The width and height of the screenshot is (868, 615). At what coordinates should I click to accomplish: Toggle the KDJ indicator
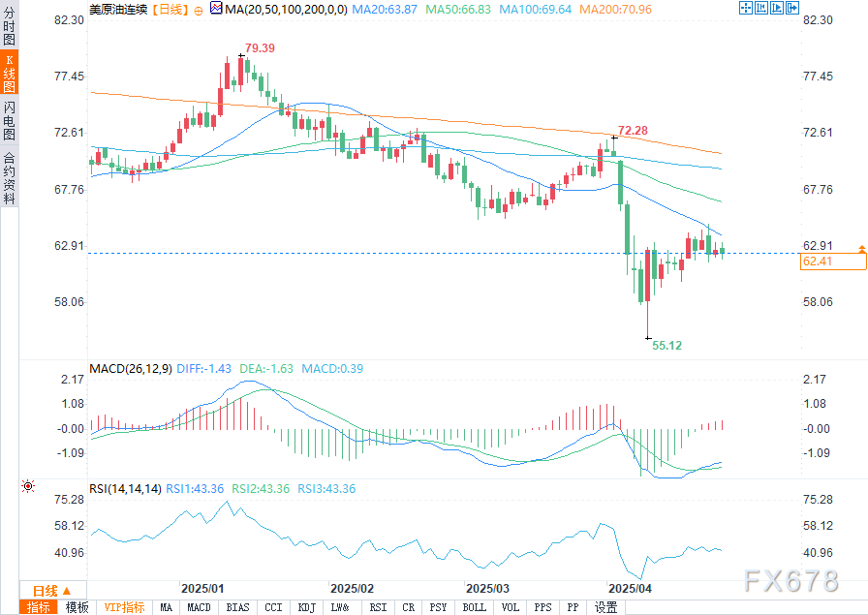coord(306,607)
